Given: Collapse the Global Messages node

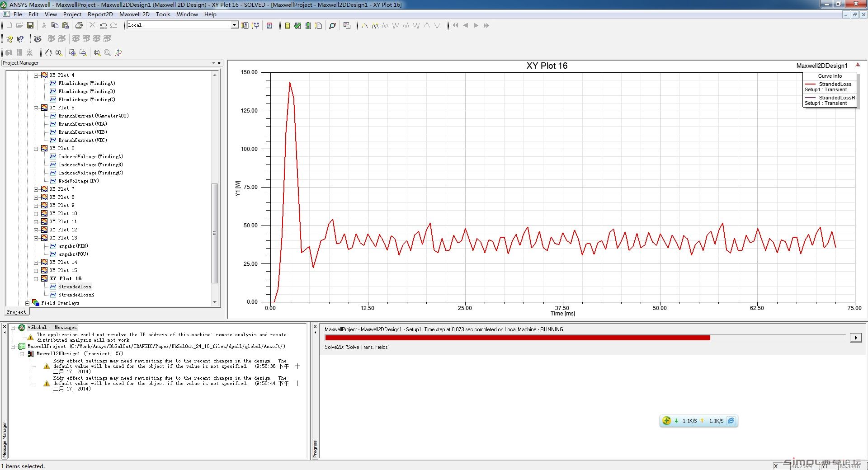Looking at the screenshot, I should (x=13, y=328).
